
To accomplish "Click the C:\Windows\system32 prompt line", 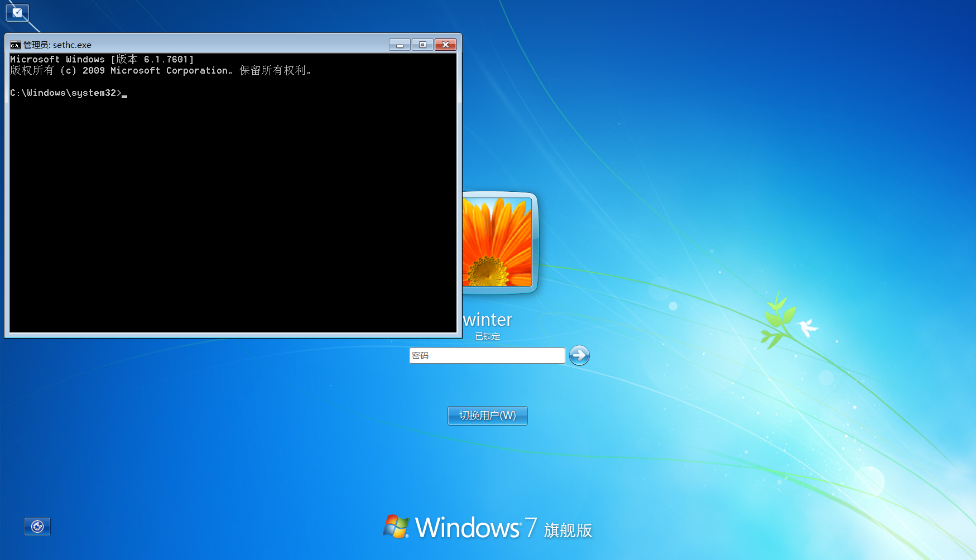I will point(66,93).
